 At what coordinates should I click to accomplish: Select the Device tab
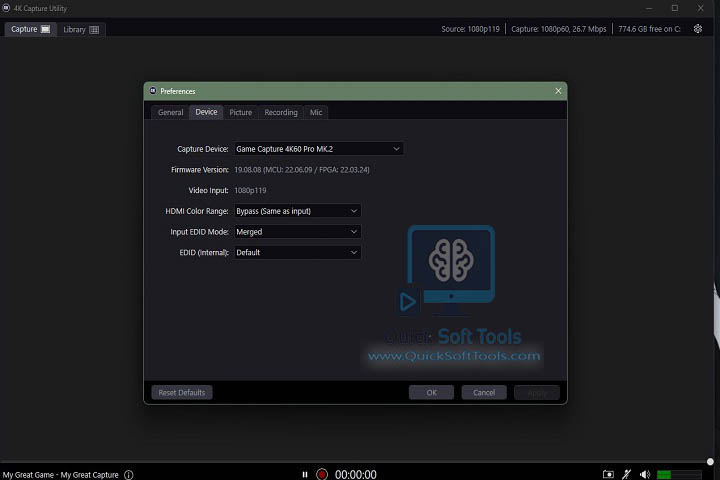206,112
